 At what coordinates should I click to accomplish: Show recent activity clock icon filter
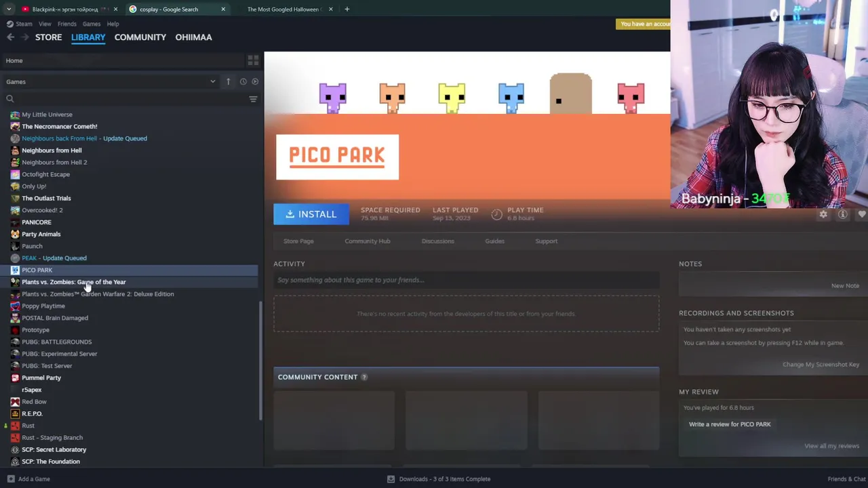(243, 81)
